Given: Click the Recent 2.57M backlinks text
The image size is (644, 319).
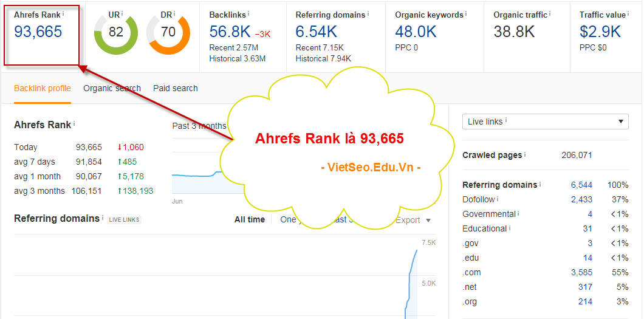Looking at the screenshot, I should pyautogui.click(x=234, y=47).
